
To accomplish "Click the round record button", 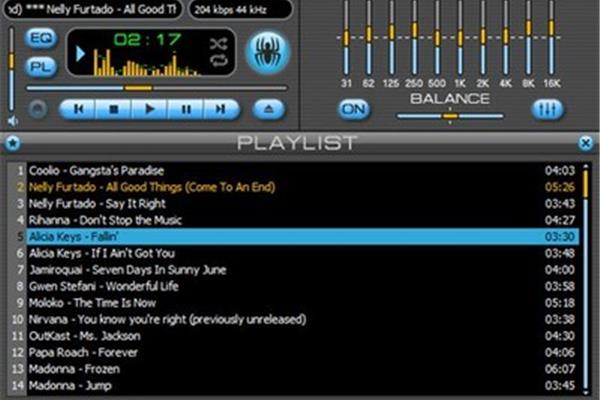I will click(38, 109).
